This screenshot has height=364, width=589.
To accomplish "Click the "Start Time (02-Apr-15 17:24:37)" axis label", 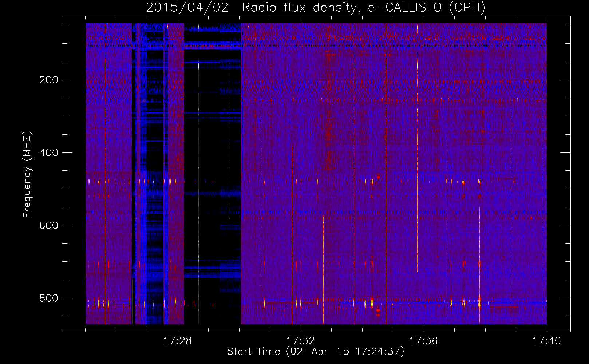I will tap(316, 352).
